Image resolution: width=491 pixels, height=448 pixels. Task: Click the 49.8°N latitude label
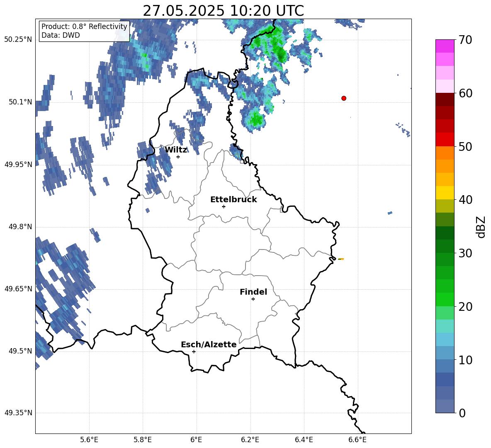[20, 227]
